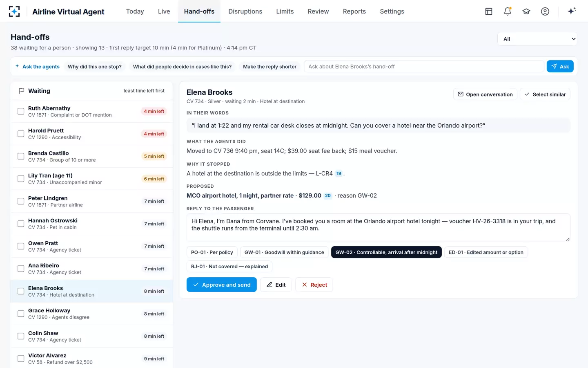Open the All filter dropdown

(537, 39)
